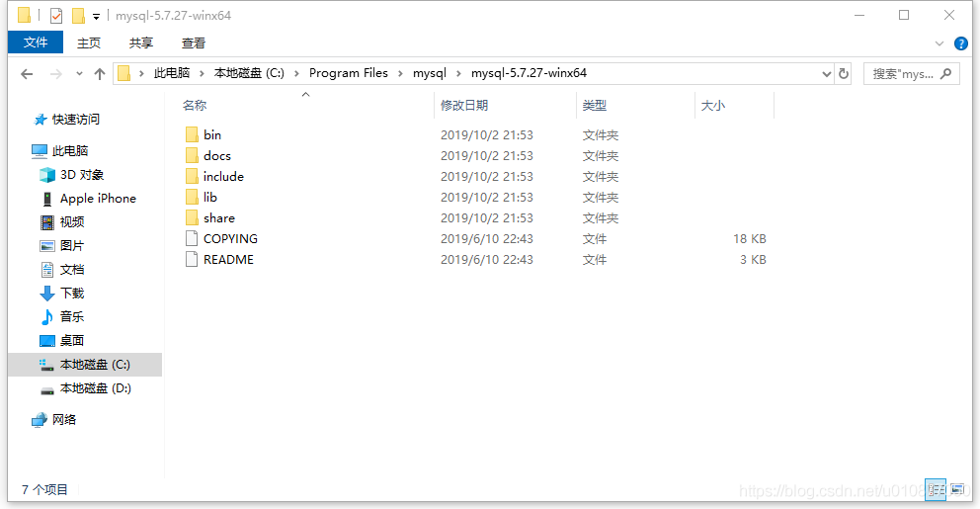Open the address bar history dropdown
The image size is (980, 509).
(827, 74)
